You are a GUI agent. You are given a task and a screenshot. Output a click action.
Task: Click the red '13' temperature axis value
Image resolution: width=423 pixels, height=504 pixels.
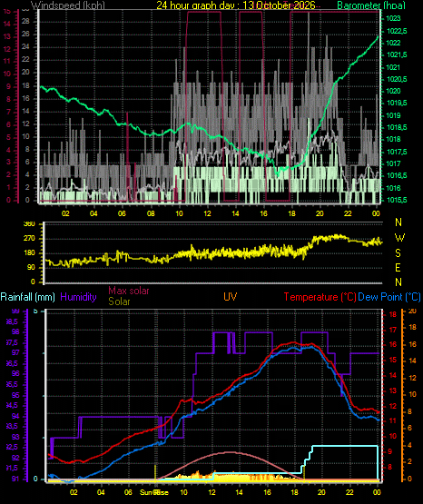(x=393, y=391)
